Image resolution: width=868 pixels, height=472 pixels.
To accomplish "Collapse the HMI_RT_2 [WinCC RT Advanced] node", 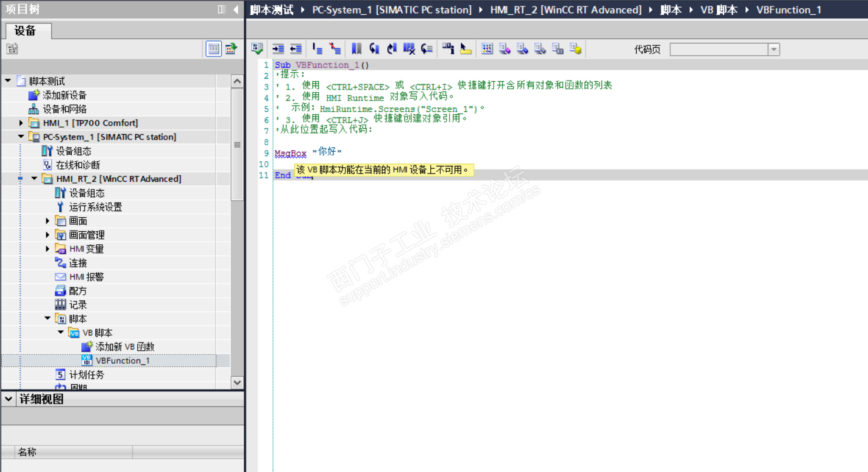I will [34, 178].
